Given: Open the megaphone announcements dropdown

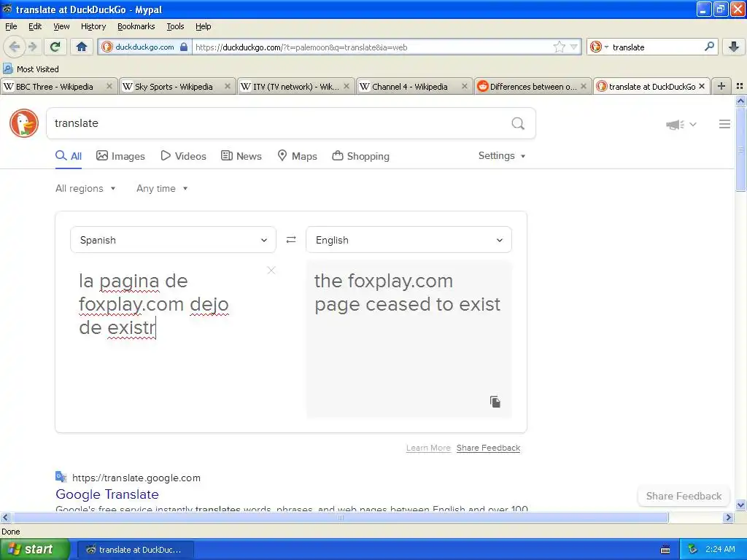Looking at the screenshot, I should pyautogui.click(x=681, y=124).
